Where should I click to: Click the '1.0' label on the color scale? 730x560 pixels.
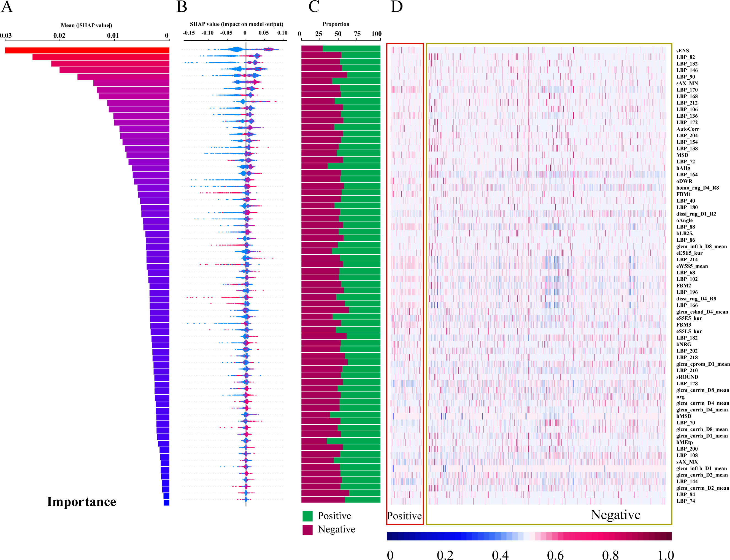[x=666, y=555]
